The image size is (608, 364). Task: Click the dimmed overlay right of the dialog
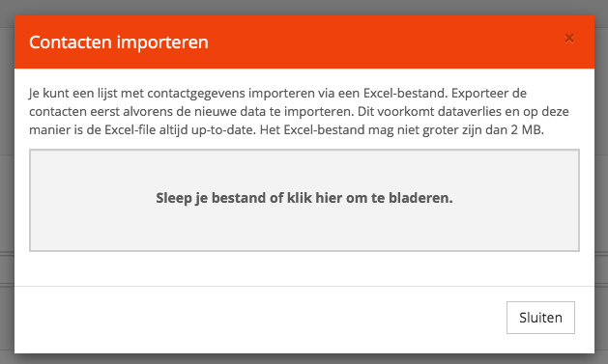pos(601,182)
